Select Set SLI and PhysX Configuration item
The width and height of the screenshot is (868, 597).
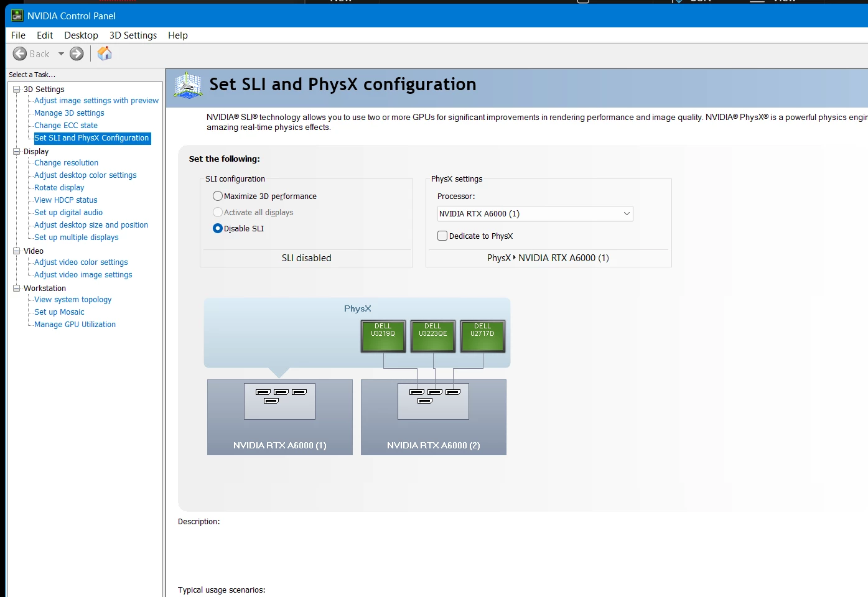(x=91, y=138)
